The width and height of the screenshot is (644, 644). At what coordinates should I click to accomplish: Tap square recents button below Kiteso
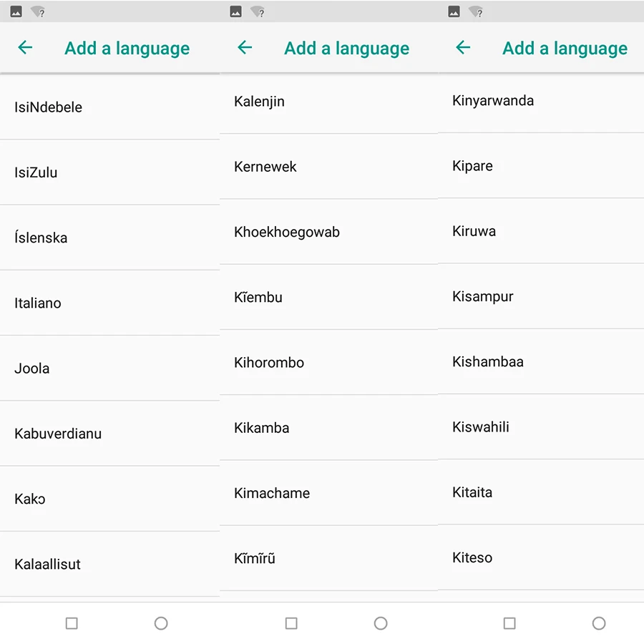pos(509,623)
